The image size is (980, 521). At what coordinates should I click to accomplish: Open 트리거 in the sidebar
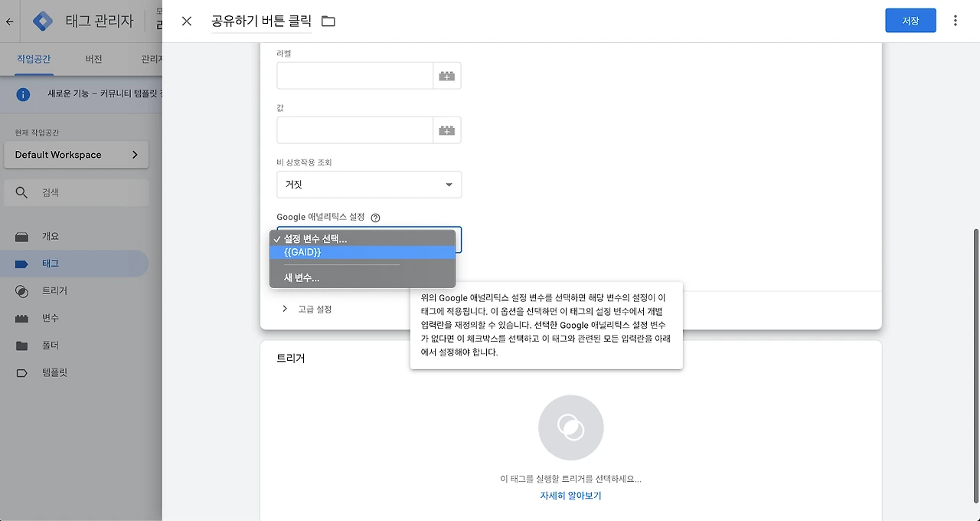click(x=74, y=291)
